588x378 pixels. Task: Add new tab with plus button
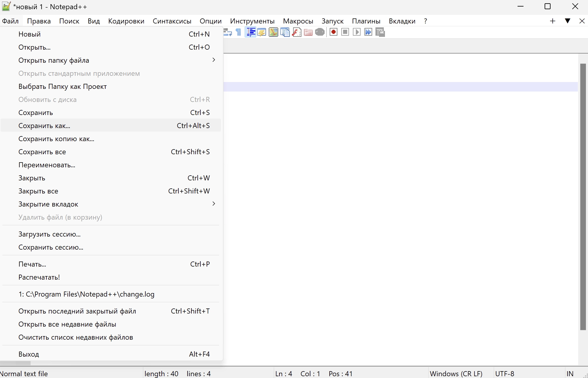tap(553, 21)
